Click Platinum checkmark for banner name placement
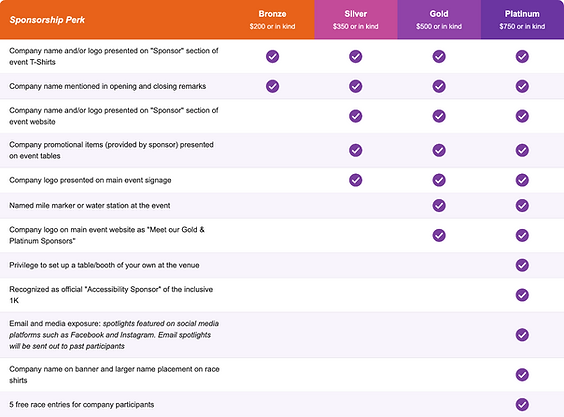The width and height of the screenshot is (564, 417). click(522, 375)
